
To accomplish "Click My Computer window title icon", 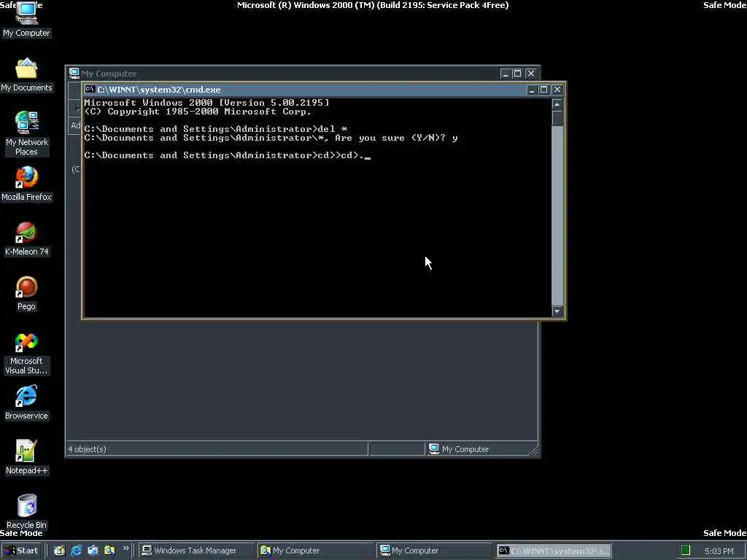I will click(74, 74).
